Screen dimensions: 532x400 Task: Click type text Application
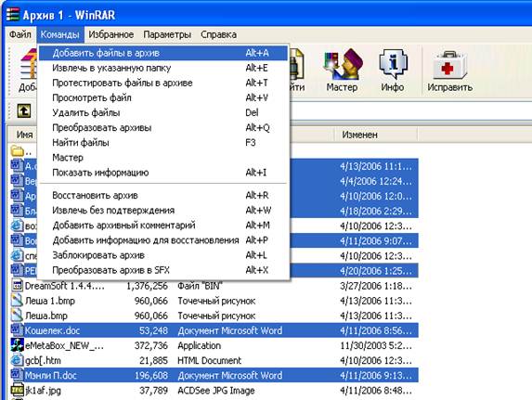[200, 346]
